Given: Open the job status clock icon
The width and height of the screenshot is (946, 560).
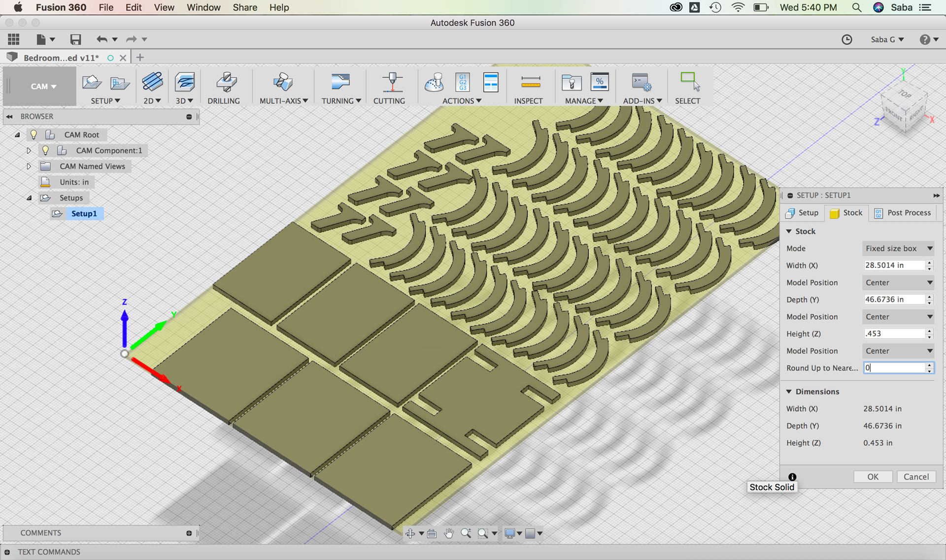Looking at the screenshot, I should (x=846, y=39).
